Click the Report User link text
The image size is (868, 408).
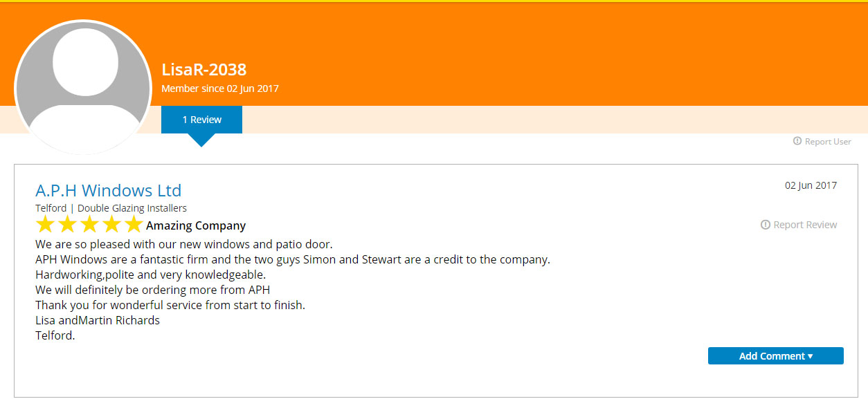tap(828, 141)
